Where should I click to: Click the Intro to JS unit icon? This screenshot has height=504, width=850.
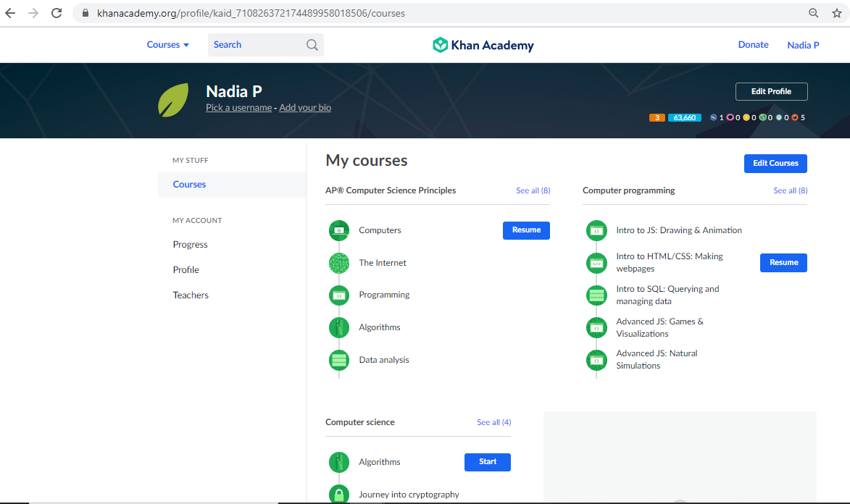597,230
